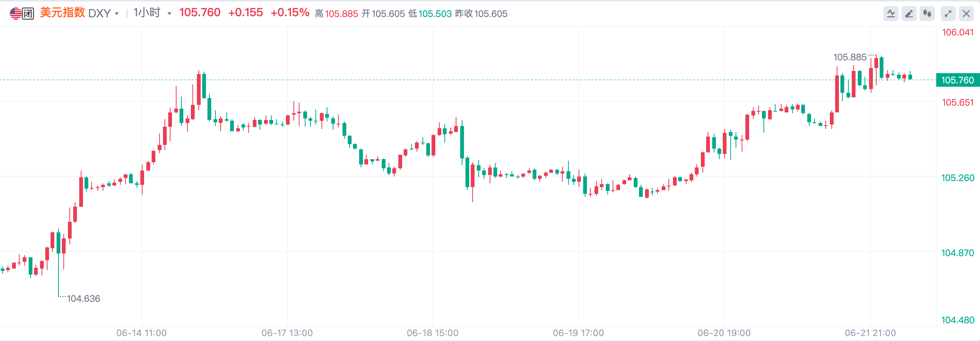Click the 06-18 15:00 time axis label
The image size is (980, 341).
coord(433,333)
